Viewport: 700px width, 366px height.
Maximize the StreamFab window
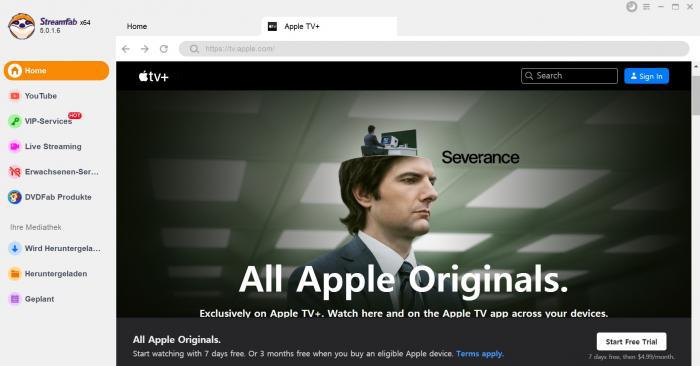click(x=675, y=7)
